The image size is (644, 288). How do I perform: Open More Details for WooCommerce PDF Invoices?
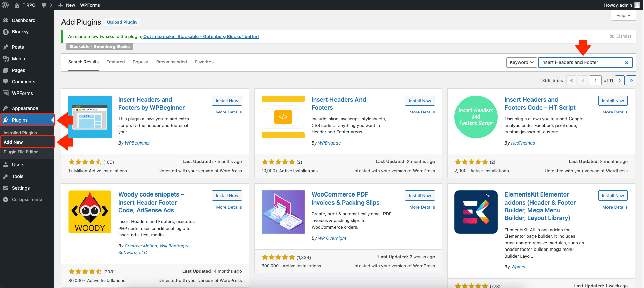click(422, 207)
